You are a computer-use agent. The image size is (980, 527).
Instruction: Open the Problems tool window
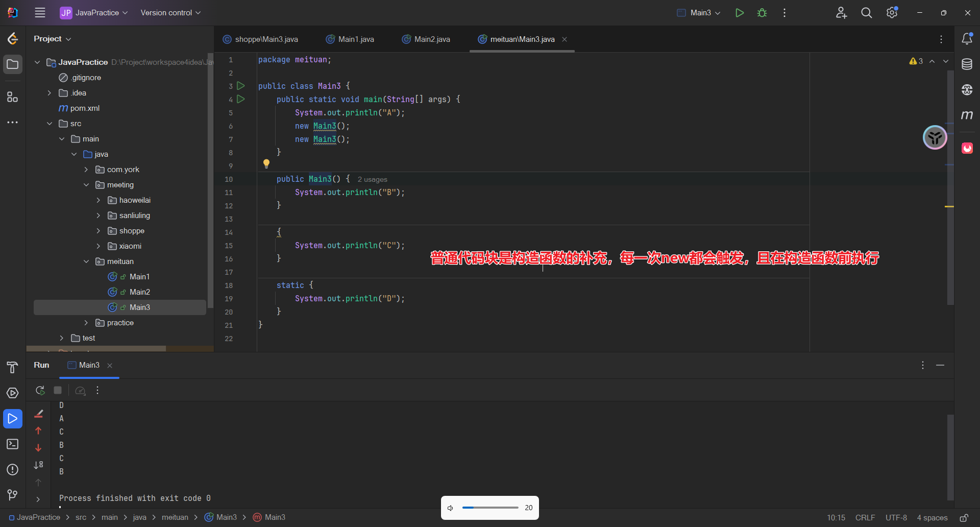[13, 470]
